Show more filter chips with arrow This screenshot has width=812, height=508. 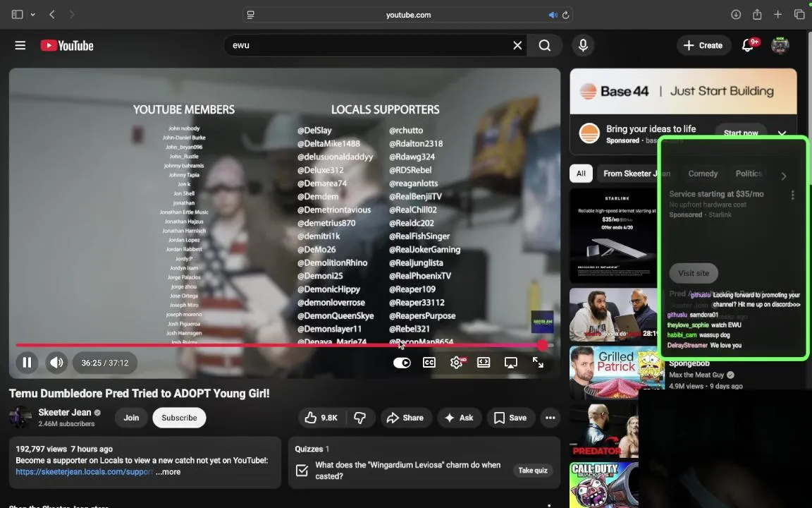tap(784, 176)
